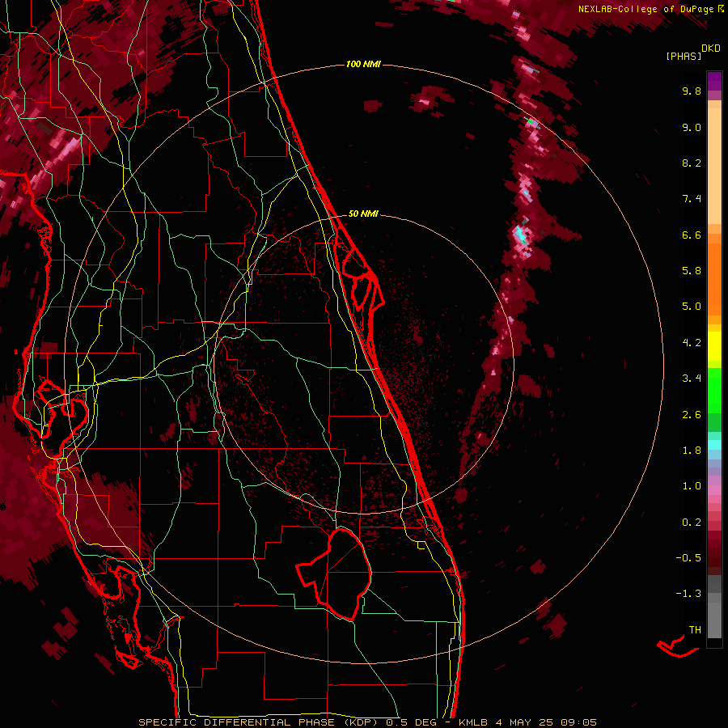Screen dimensions: 728x728
Task: Click the 4.2 color scale value
Action: click(692, 343)
